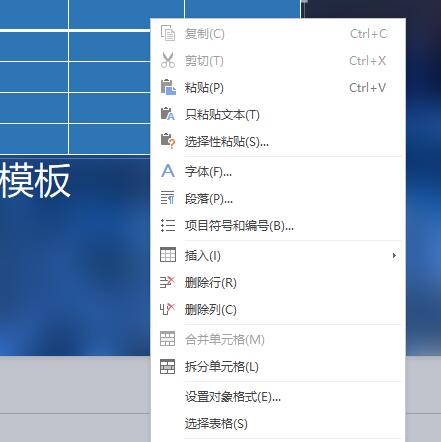Image resolution: width=441 pixels, height=442 pixels.
Task: Open the 字体(F)... dialog
Action: tap(278, 171)
